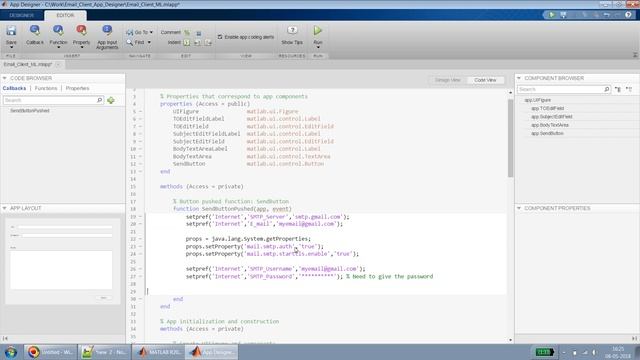640x360 pixels.
Task: Open the Run dropdown arrow
Action: tap(318, 47)
